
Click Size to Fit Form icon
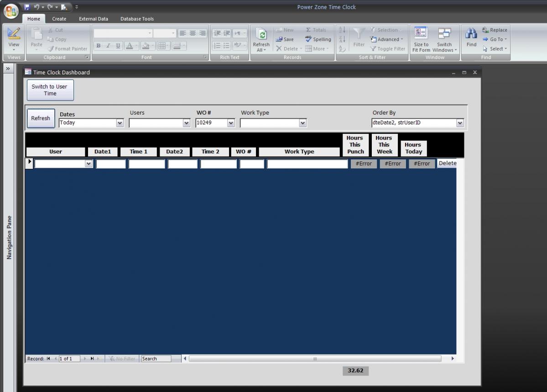coord(421,33)
